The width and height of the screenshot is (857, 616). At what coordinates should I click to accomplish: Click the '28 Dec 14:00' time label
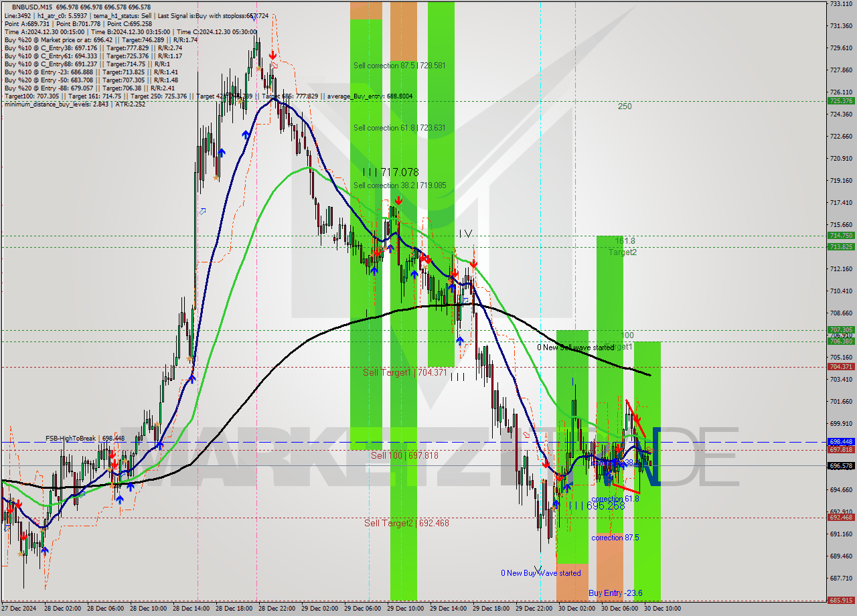(191, 609)
